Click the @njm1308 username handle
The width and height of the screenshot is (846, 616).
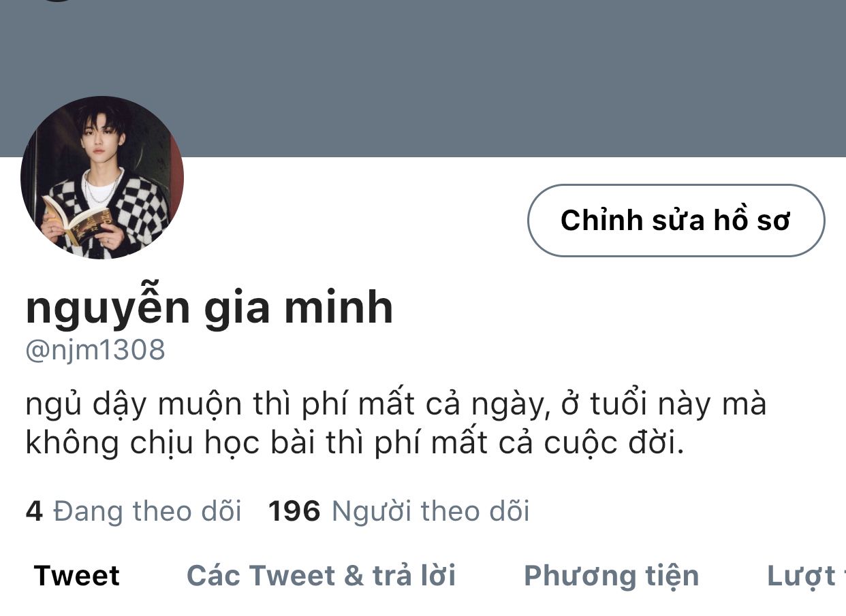pos(95,351)
